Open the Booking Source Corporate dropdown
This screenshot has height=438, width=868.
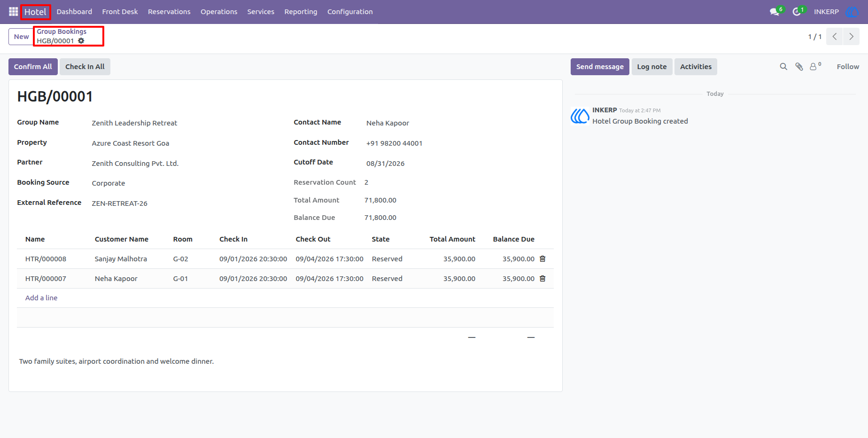(x=183, y=183)
